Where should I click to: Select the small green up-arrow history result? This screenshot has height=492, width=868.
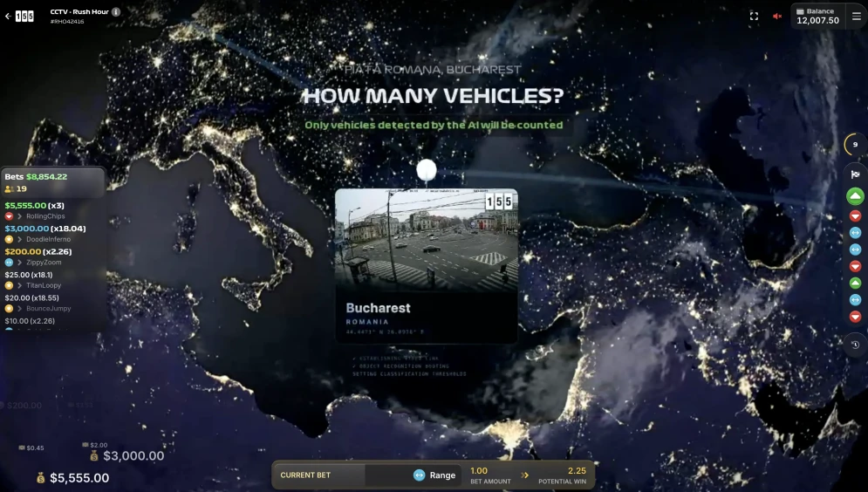[x=855, y=283]
